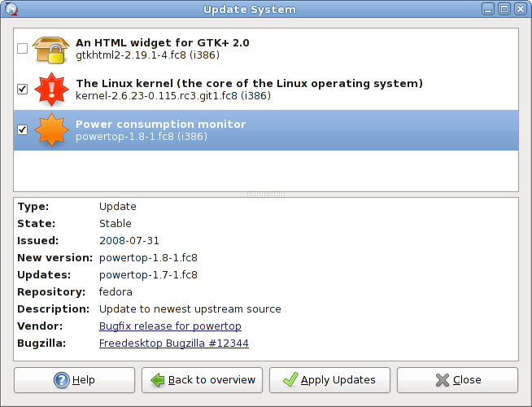Screen dimensions: 532x407
Task: Click the window menu icon in title bar
Action: (x=9, y=9)
